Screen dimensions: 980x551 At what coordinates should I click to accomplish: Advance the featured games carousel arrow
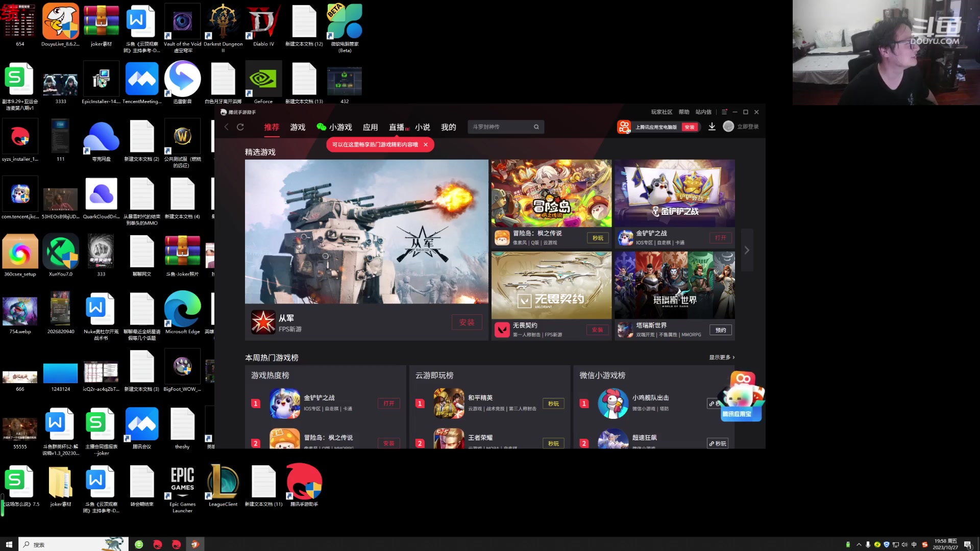[x=747, y=250]
